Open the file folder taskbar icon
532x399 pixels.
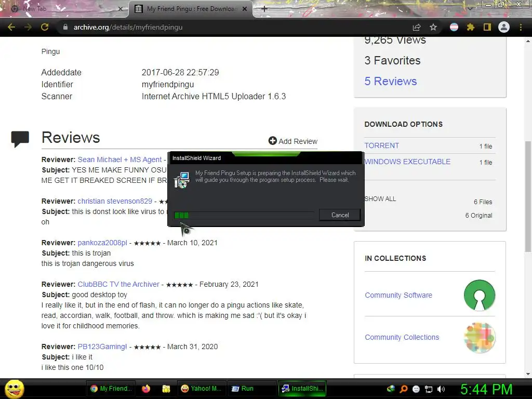(166, 389)
